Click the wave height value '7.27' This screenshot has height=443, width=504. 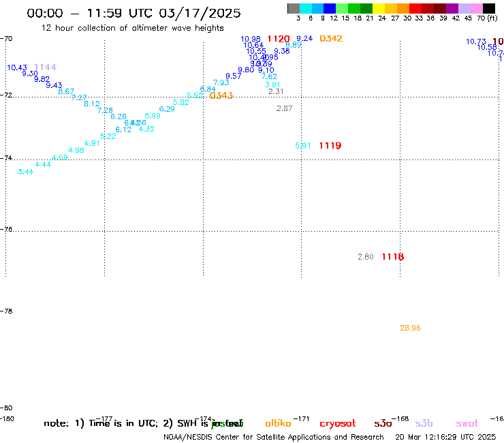(79, 97)
